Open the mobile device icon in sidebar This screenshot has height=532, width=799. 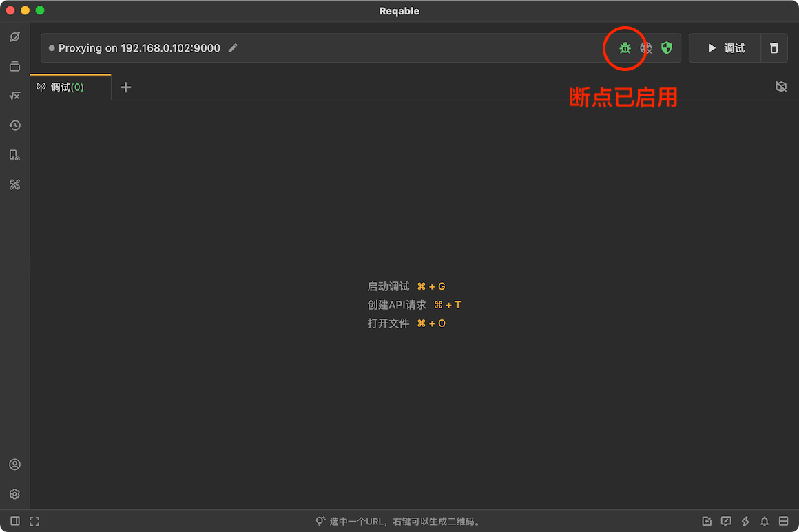(x=14, y=155)
